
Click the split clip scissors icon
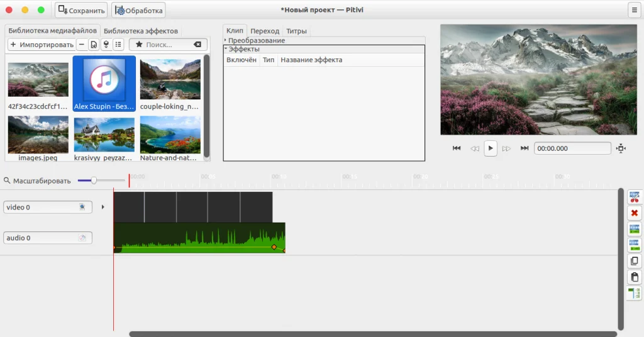coord(634,197)
